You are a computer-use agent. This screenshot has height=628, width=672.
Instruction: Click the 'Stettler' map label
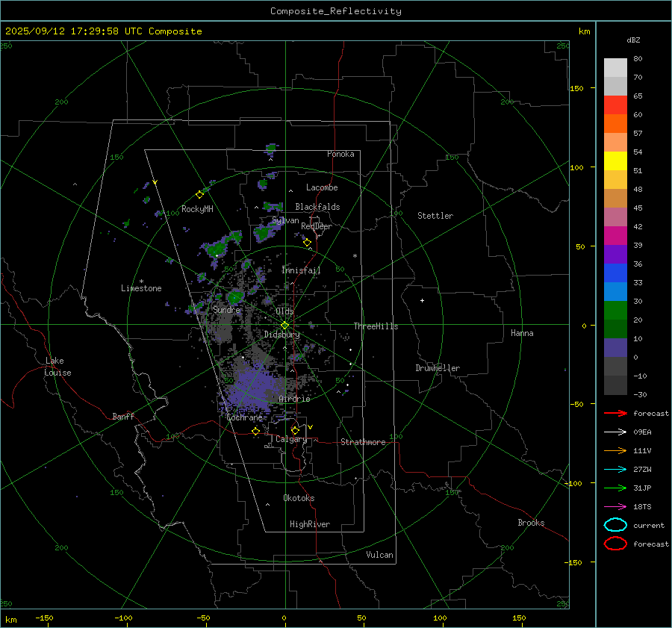(x=435, y=216)
